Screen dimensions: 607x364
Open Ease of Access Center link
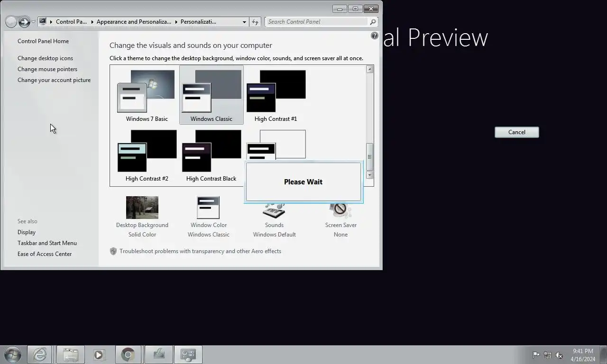[x=45, y=254]
